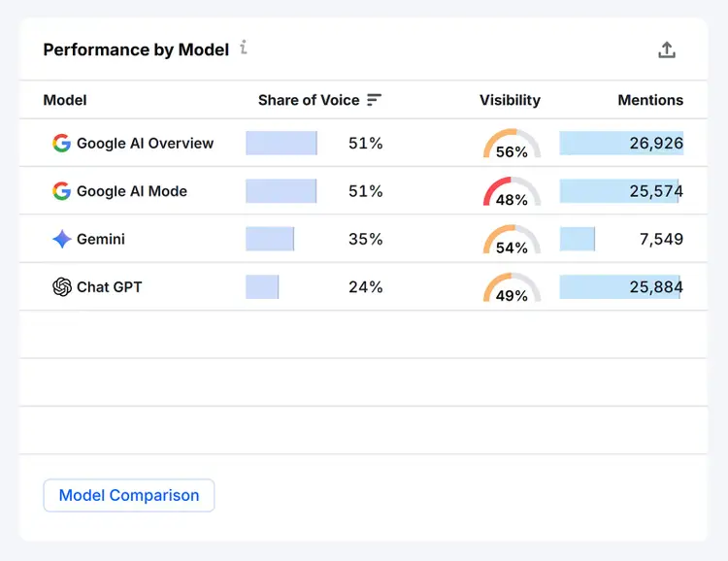Click the 35% share of voice value
The height and width of the screenshot is (561, 728).
pos(366,239)
